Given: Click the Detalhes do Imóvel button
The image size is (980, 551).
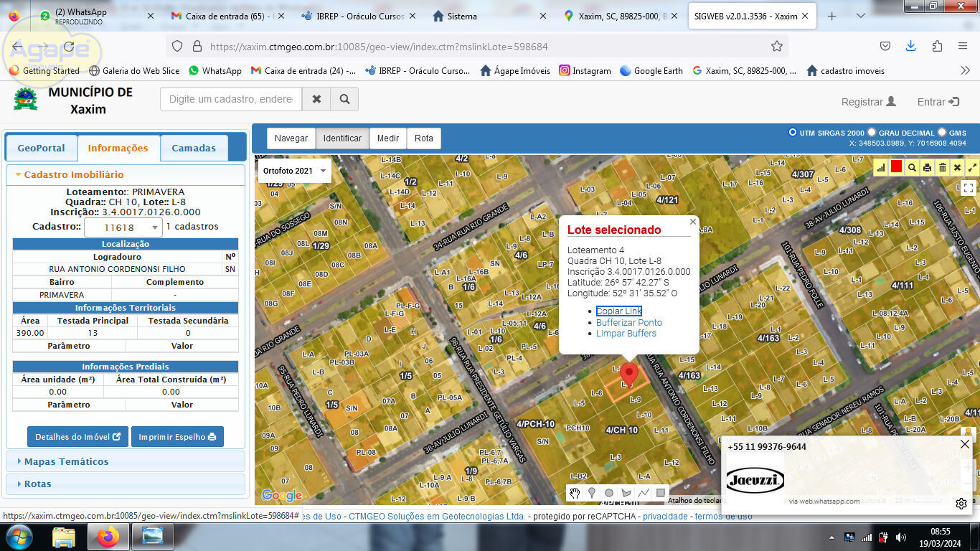Looking at the screenshot, I should click(x=77, y=436).
